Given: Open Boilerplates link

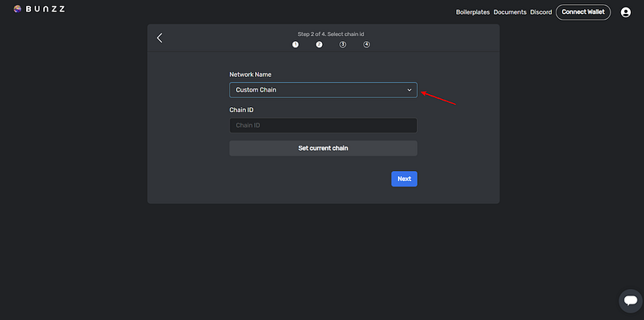Looking at the screenshot, I should click(472, 12).
